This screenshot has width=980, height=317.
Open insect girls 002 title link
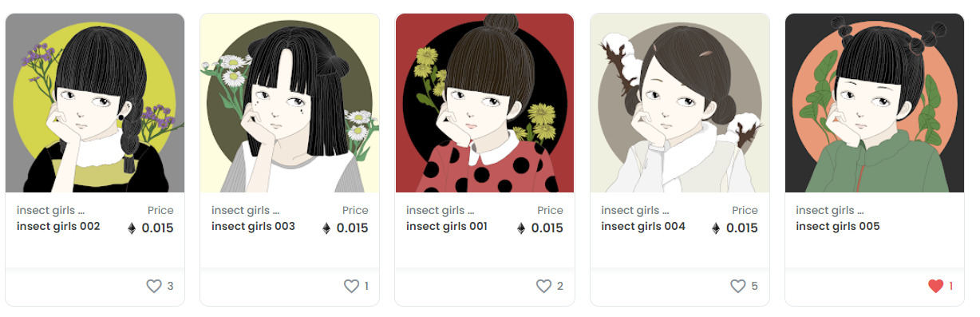58,226
